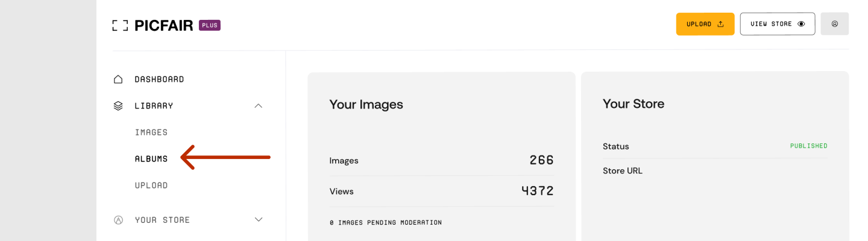This screenshot has height=241, width=868.
Task: Click the Library layers icon
Action: 118,105
